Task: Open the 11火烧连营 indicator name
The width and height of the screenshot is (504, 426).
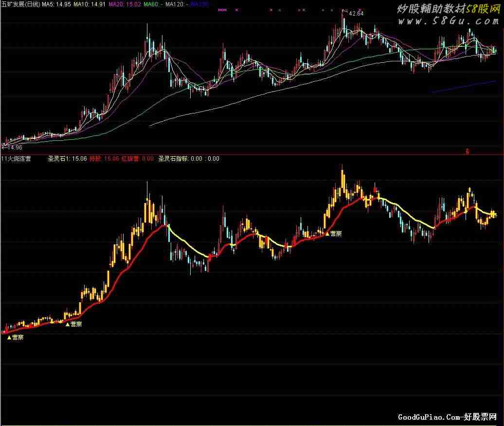Action: [x=16, y=158]
